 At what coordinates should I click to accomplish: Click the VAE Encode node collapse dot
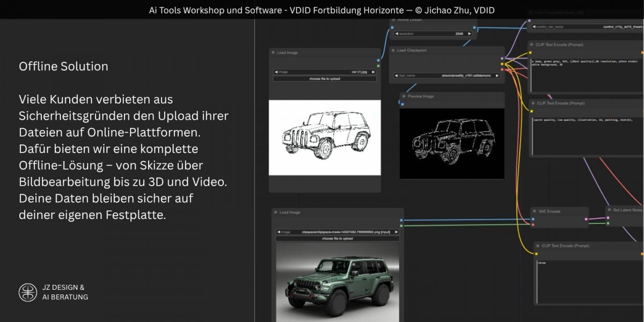tap(535, 211)
